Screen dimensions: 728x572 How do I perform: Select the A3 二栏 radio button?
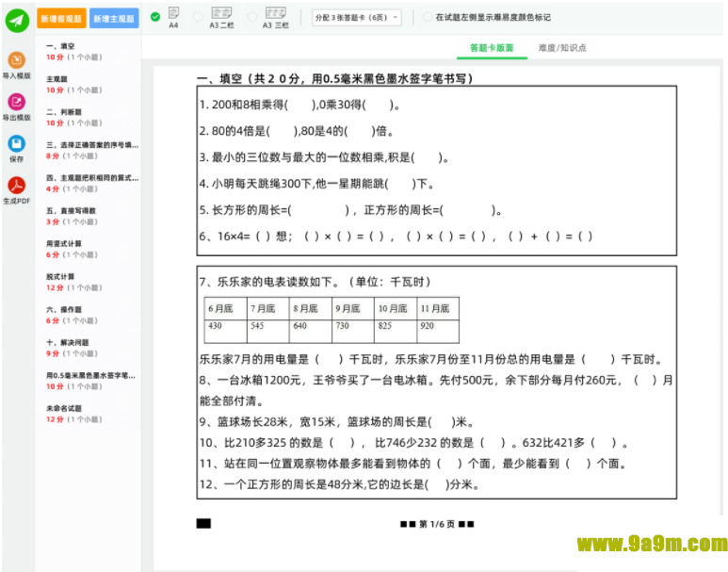click(x=198, y=17)
